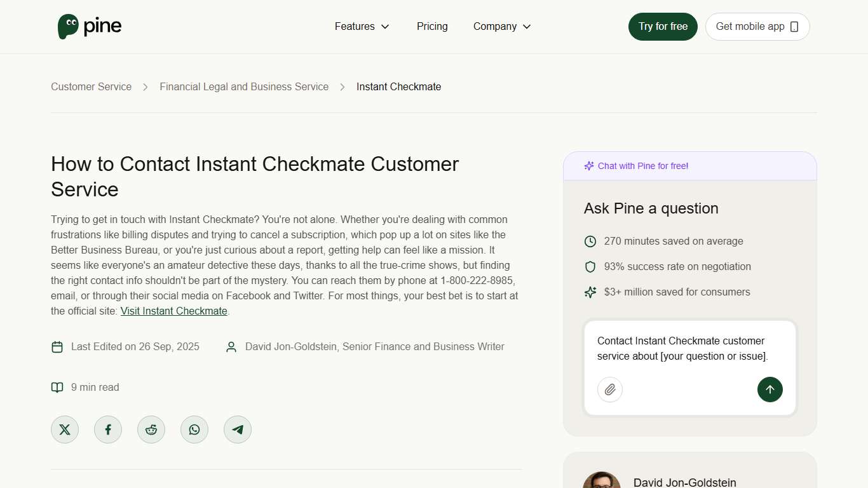Select Financial Legal and Business Service breadcrumb

[244, 86]
